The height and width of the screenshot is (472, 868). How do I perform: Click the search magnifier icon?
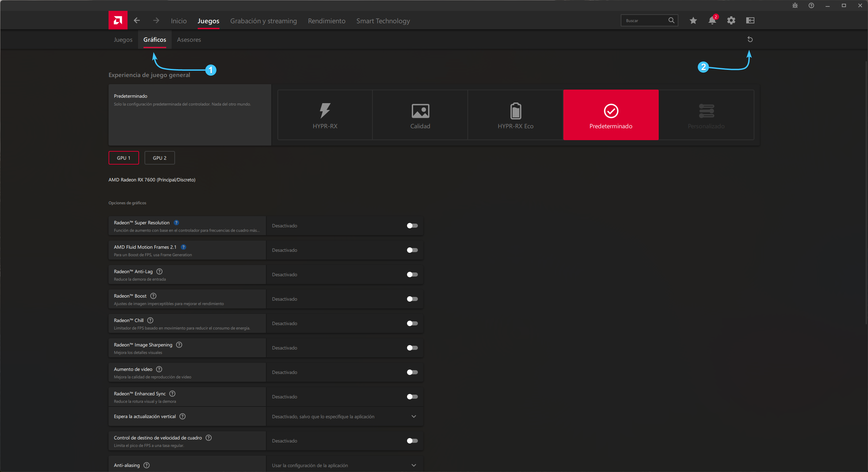coord(671,20)
